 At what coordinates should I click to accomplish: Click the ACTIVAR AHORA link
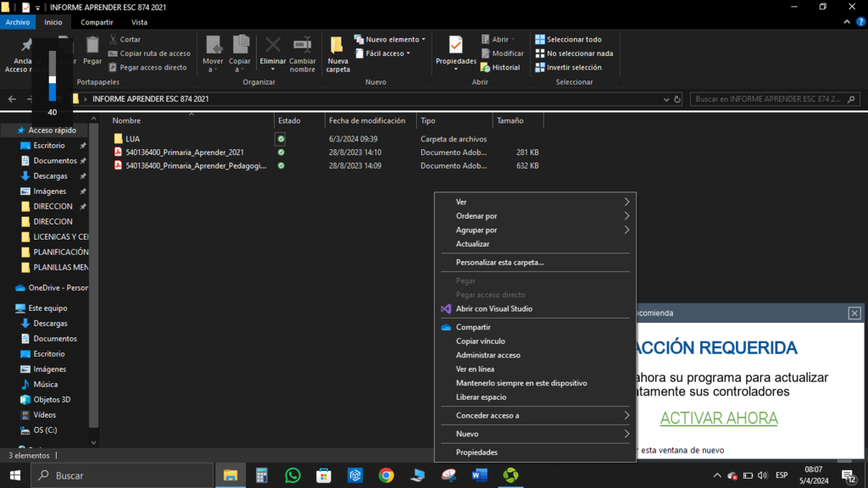[719, 419]
